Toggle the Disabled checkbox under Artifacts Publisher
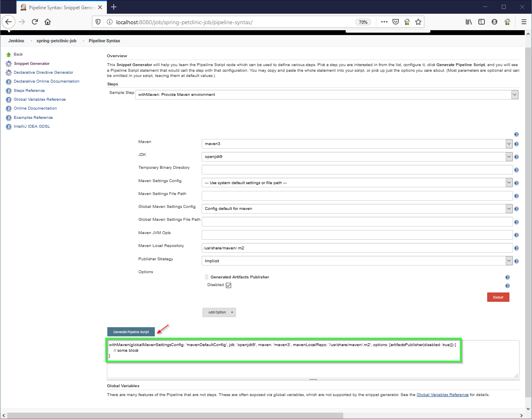Viewport: 532px width, 419px height. (228, 285)
